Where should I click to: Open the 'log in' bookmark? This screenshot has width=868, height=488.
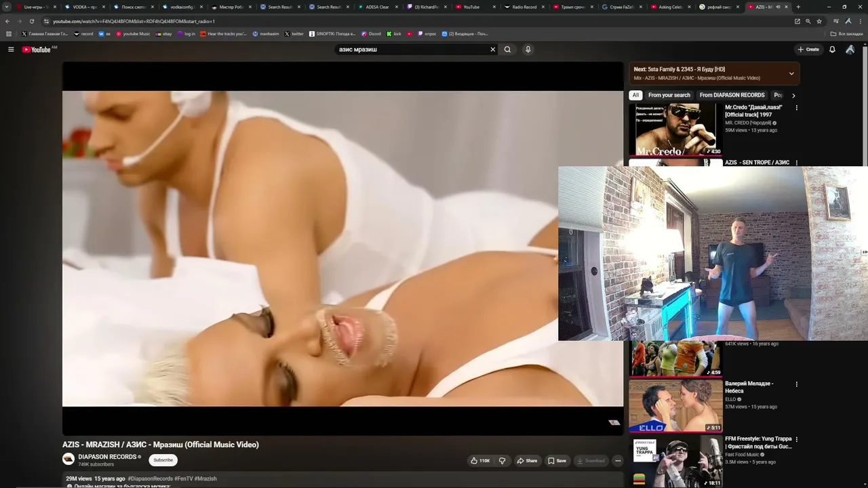coord(186,34)
